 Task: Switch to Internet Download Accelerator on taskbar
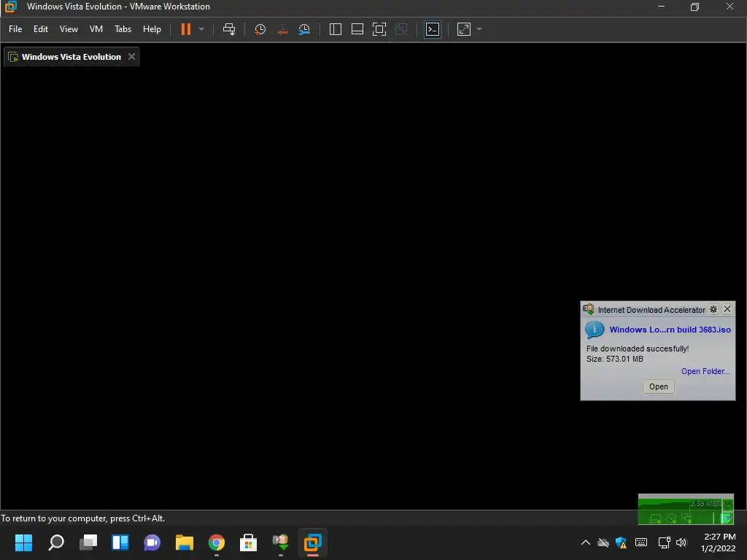pyautogui.click(x=281, y=542)
